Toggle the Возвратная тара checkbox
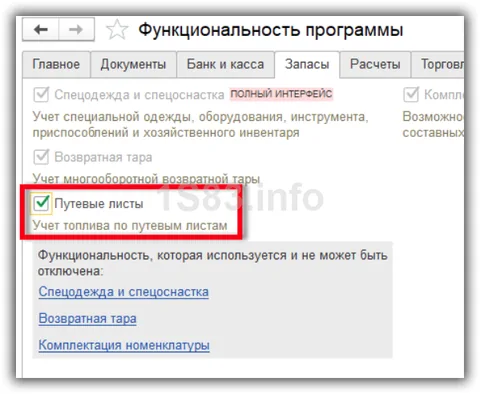The height and width of the screenshot is (394, 480). pyautogui.click(x=41, y=157)
